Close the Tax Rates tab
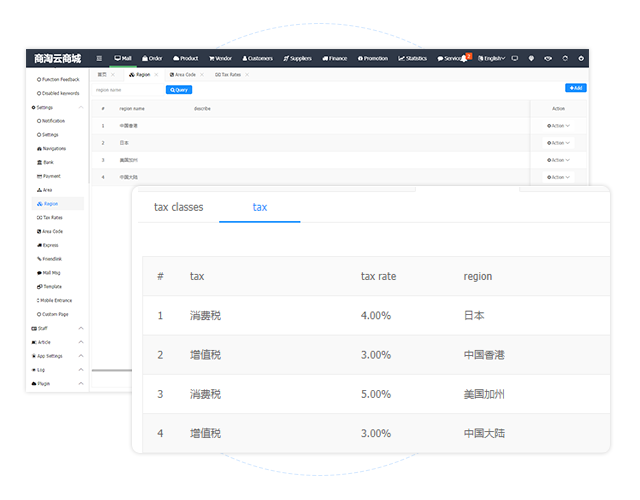 point(247,75)
